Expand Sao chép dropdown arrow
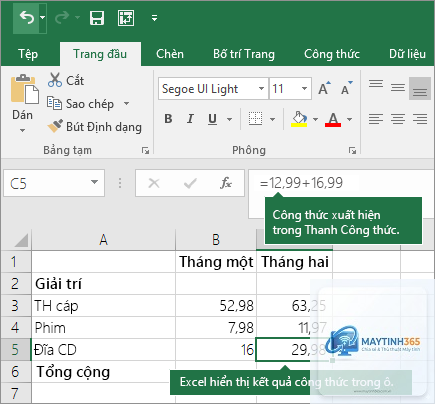Screen dimensions: 435x404 [126, 104]
